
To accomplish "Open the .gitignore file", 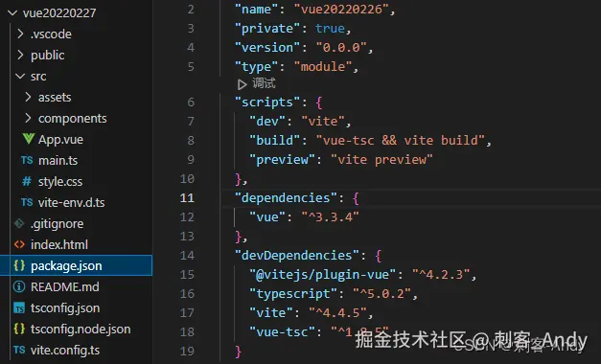I will (57, 224).
